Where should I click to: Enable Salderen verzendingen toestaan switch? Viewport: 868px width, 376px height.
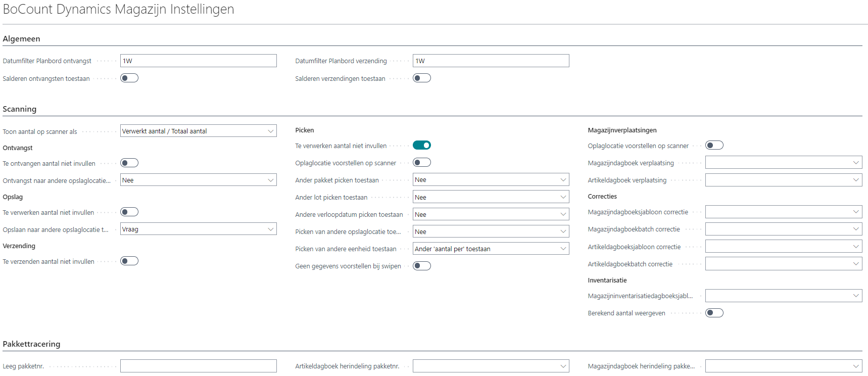(x=422, y=78)
